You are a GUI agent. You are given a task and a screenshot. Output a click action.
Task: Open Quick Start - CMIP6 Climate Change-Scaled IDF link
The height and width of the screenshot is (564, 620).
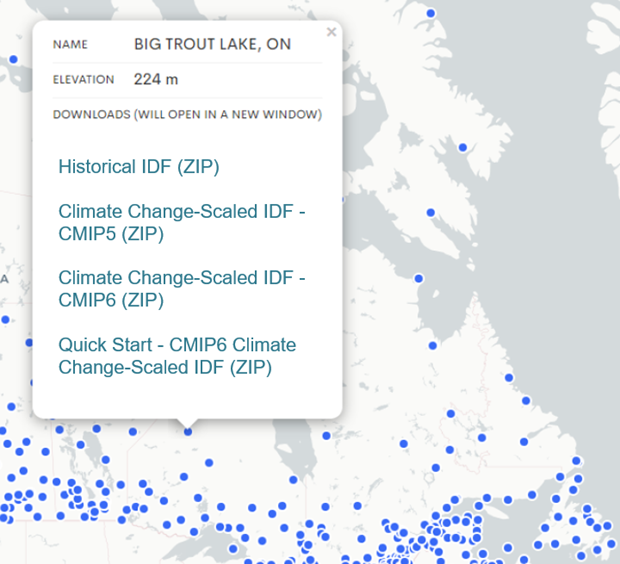coord(177,356)
